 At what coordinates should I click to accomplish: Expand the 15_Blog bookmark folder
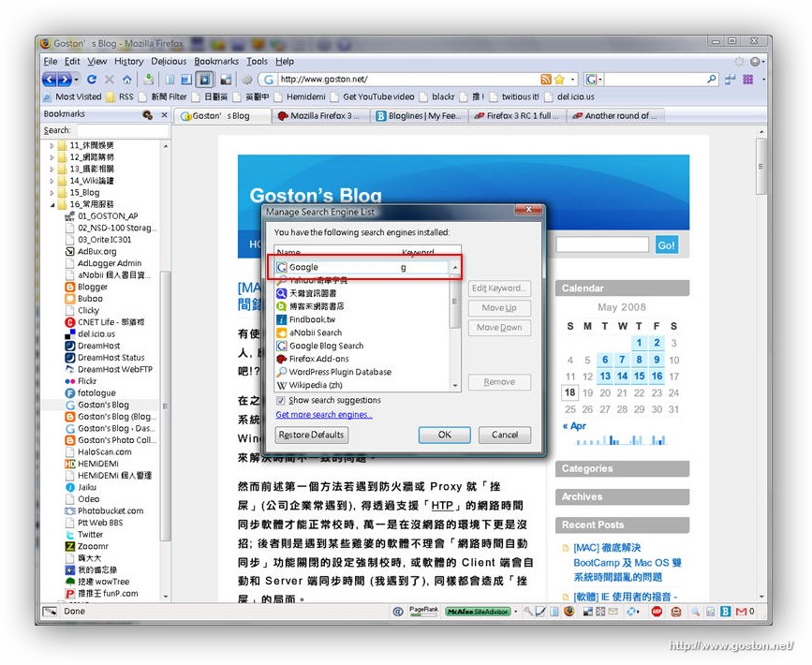point(52,193)
